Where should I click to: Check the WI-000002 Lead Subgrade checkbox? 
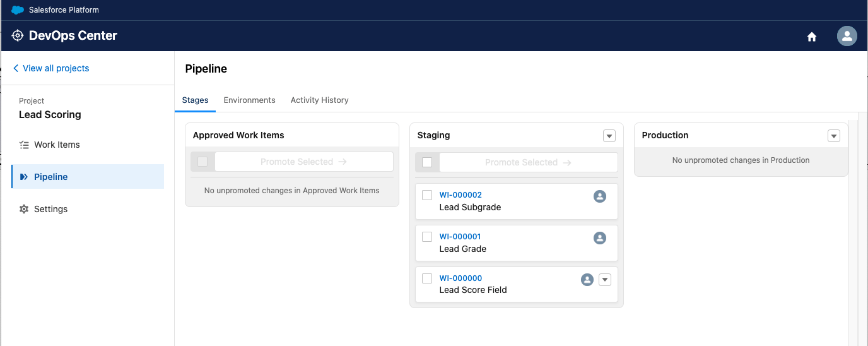click(427, 195)
